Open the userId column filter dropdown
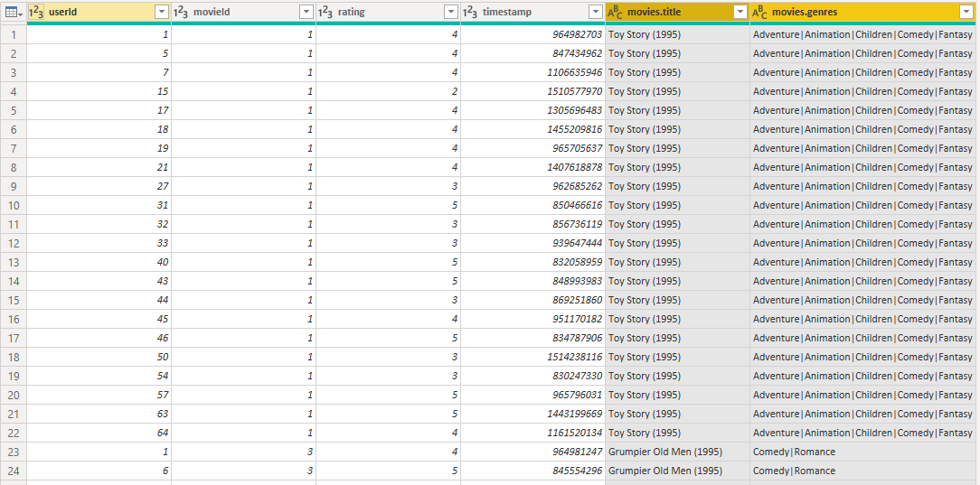980x485 pixels. 162,12
